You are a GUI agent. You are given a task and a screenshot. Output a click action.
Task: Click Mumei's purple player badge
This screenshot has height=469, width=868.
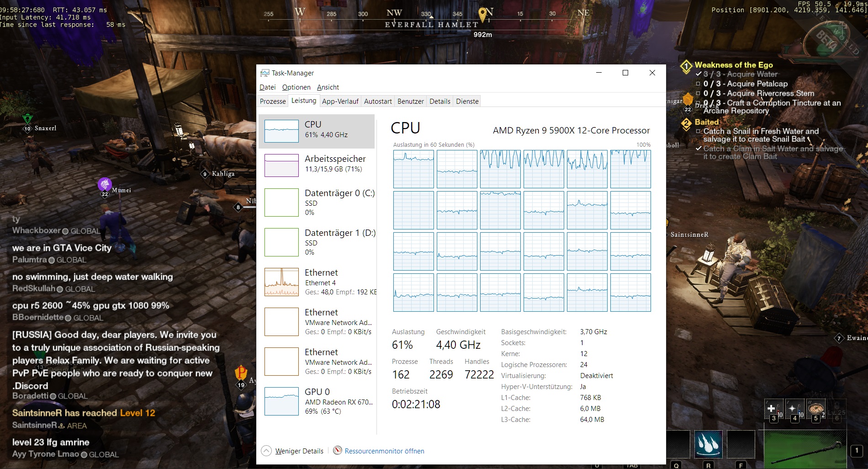coord(105,184)
